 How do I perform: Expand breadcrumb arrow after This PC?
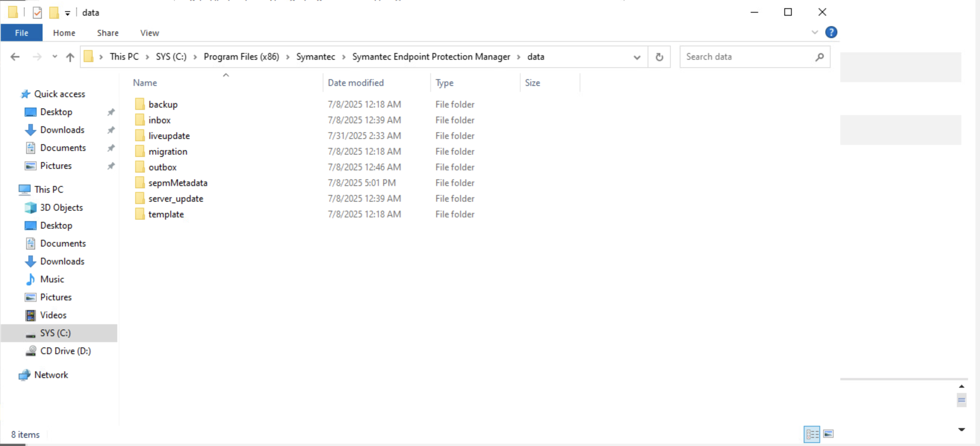click(147, 57)
